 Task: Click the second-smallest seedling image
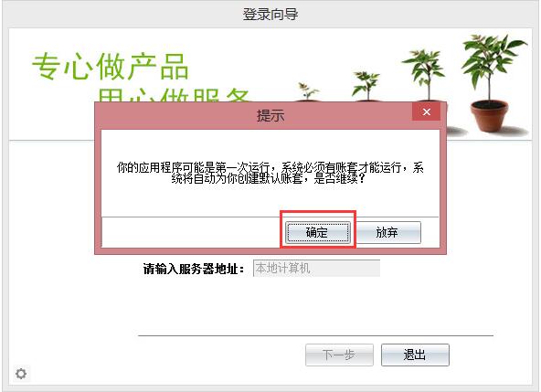point(366,86)
